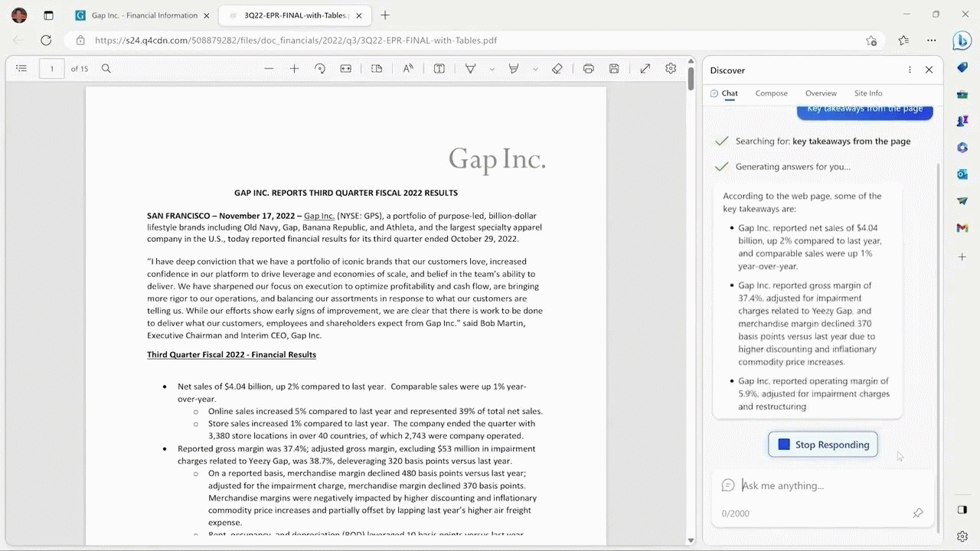The image size is (980, 551).
Task: Save the PDF file
Action: point(613,68)
